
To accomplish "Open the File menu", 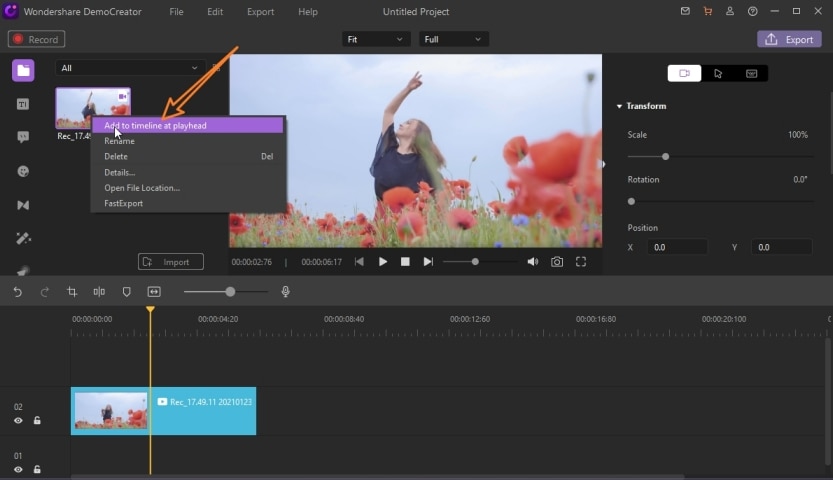I will coord(176,12).
